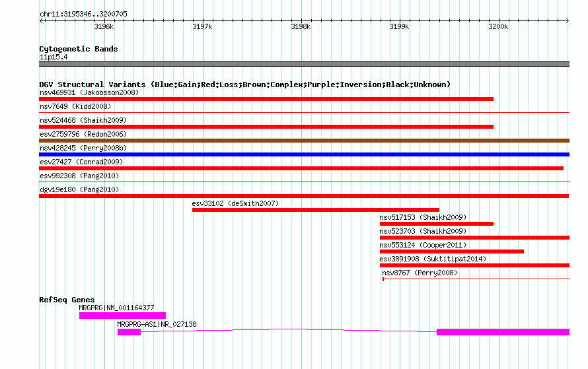
Task: Select the red bar under esv33102
Action: pyautogui.click(x=316, y=210)
